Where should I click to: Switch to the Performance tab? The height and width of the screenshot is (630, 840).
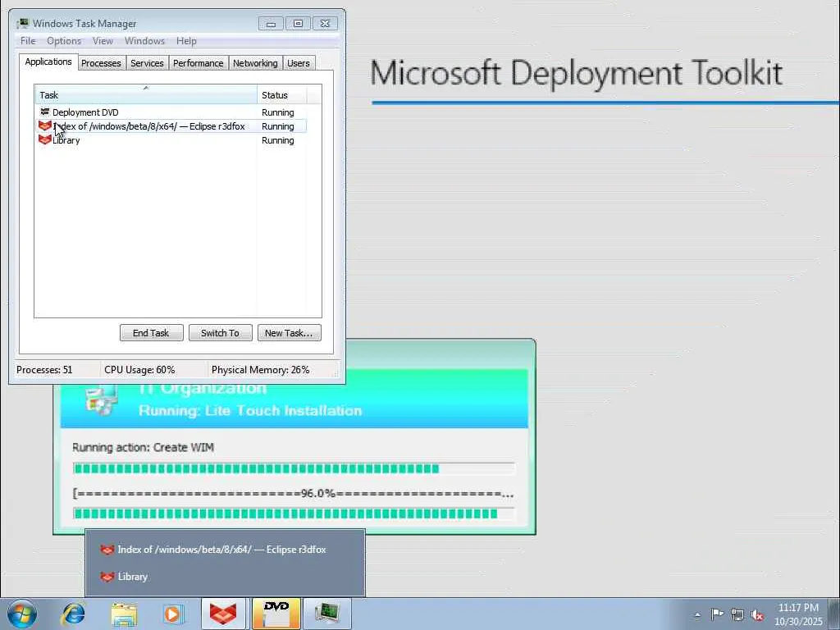coord(199,63)
